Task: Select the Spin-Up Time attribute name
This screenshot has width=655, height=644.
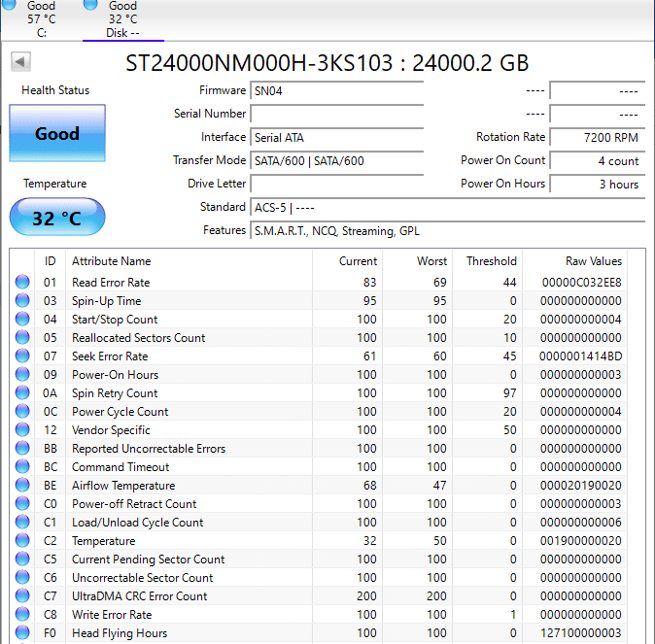Action: click(107, 301)
